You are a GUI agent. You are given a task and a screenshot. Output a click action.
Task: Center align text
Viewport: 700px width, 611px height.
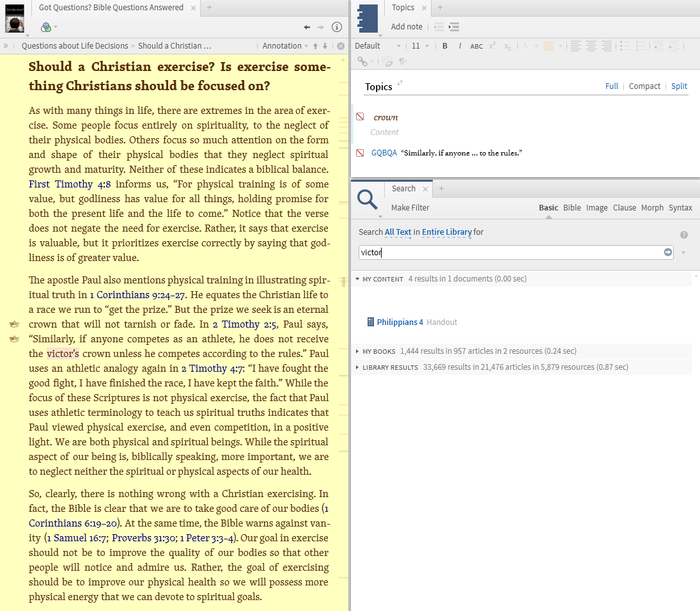[591, 46]
